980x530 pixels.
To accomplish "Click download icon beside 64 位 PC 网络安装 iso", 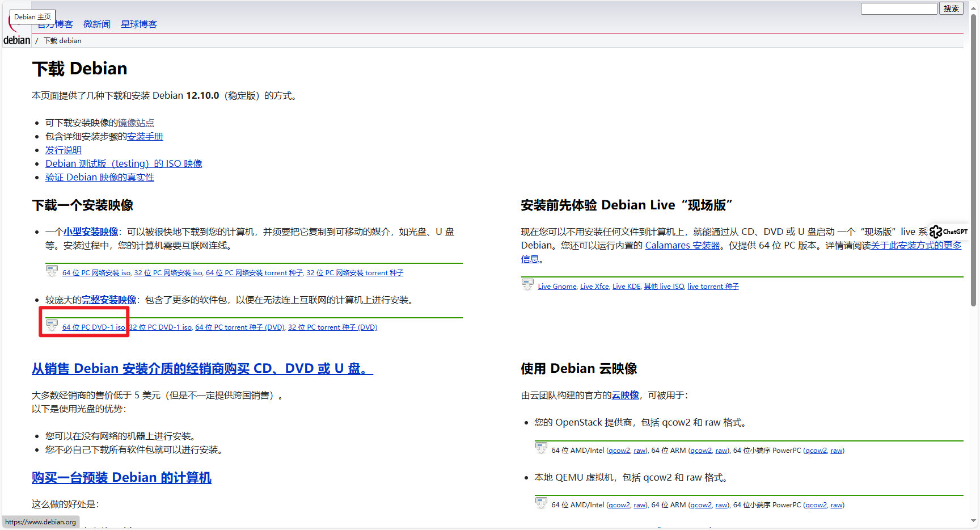I will pyautogui.click(x=52, y=271).
